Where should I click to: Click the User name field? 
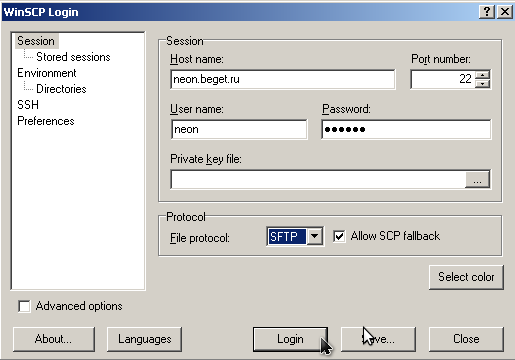[x=239, y=129]
